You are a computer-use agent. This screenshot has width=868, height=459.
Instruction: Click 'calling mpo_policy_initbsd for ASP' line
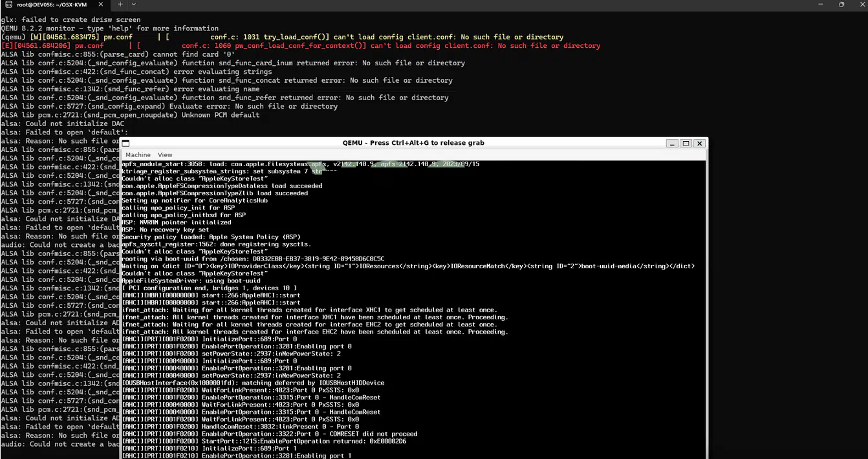click(184, 215)
